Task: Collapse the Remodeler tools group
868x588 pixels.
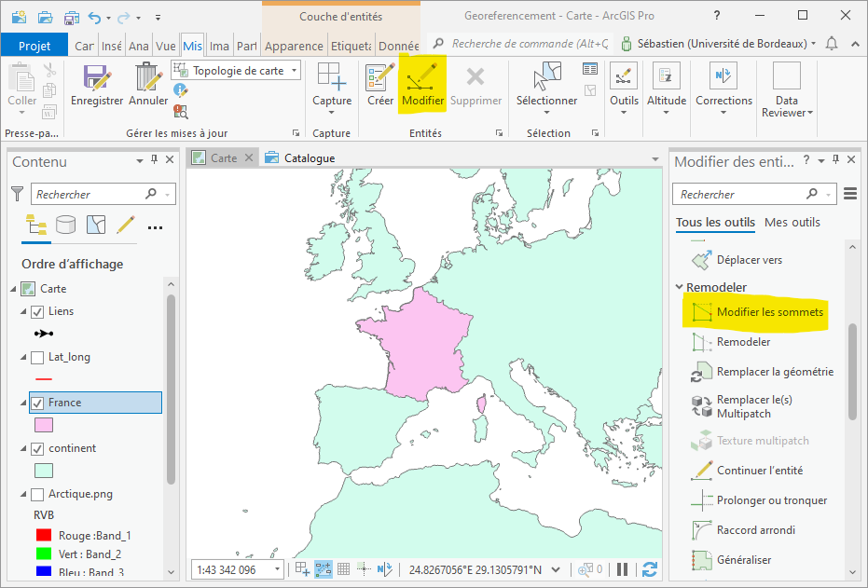Action: [680, 287]
